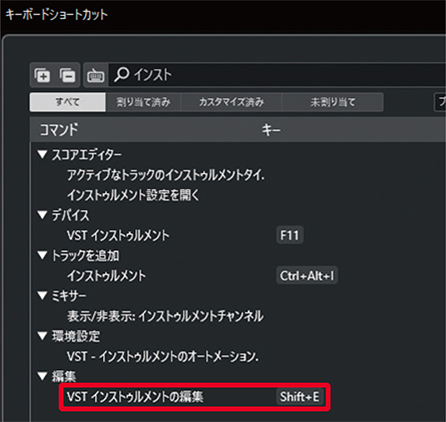Viewport: 446px width, 422px height.
Task: Click the キー column header
Action: [x=271, y=130]
